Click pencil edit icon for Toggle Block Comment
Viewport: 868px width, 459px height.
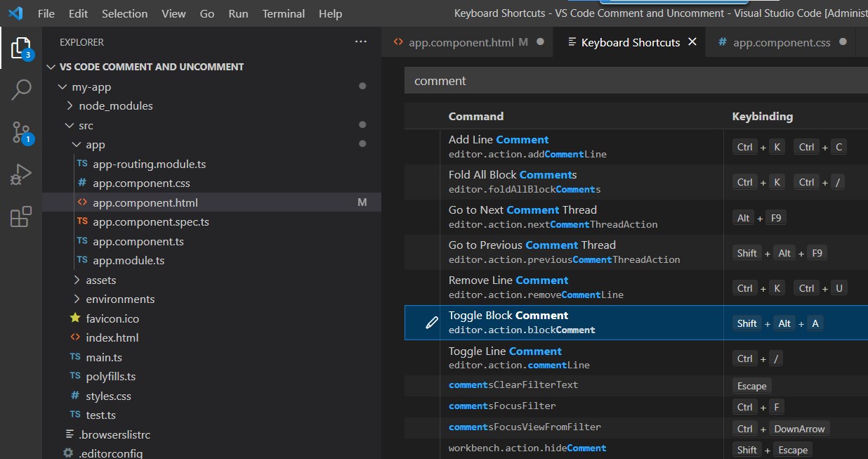(x=432, y=323)
